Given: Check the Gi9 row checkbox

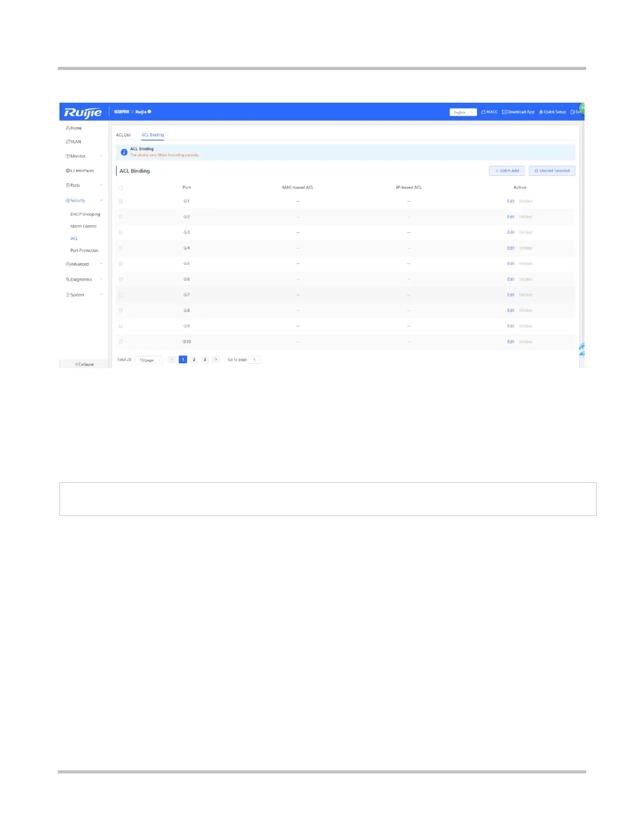Looking at the screenshot, I should point(120,326).
